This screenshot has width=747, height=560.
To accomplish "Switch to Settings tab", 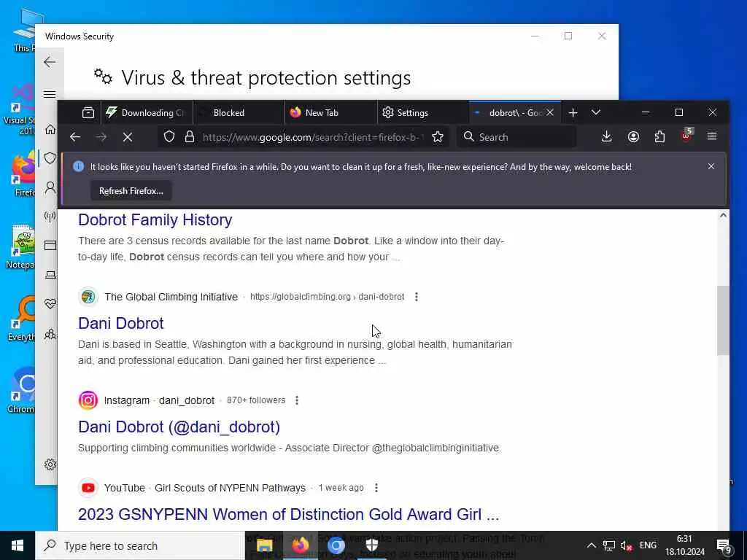I will click(423, 113).
